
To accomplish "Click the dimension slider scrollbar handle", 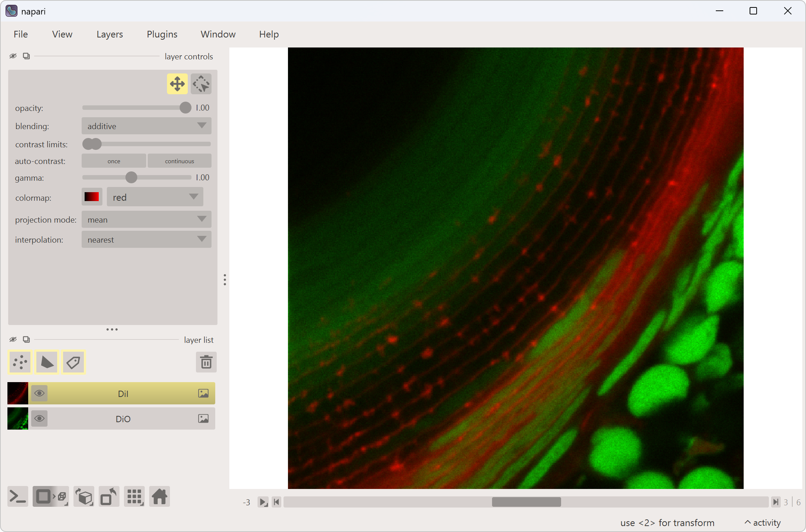I will point(527,502).
